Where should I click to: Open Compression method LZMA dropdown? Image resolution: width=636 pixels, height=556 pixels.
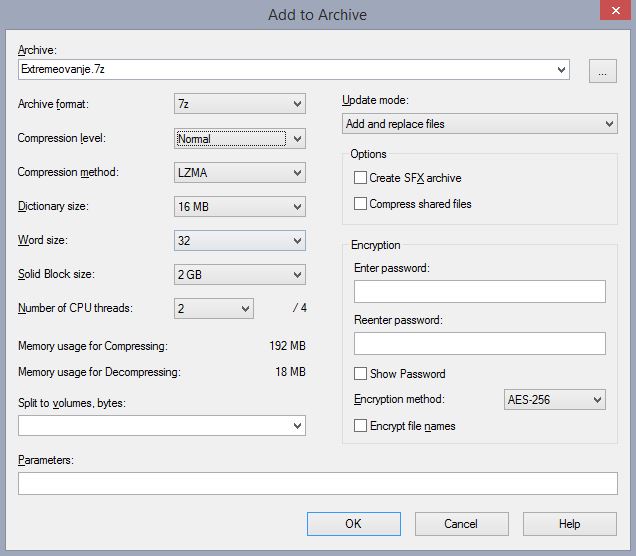[239, 173]
